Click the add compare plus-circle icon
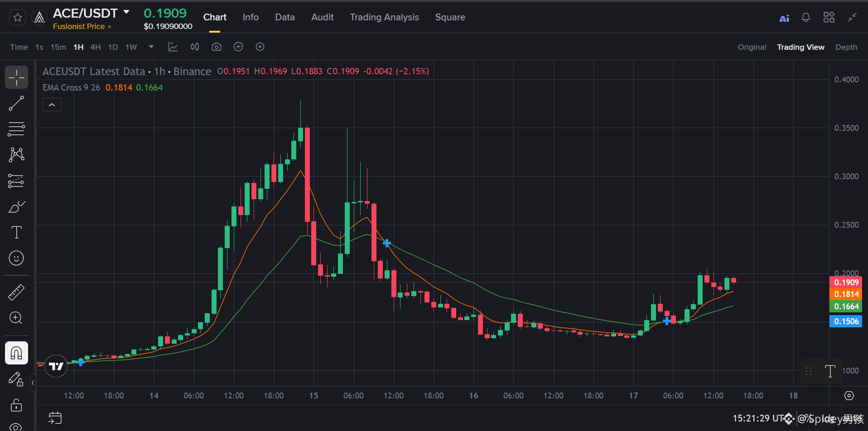This screenshot has width=868, height=431. coord(238,47)
